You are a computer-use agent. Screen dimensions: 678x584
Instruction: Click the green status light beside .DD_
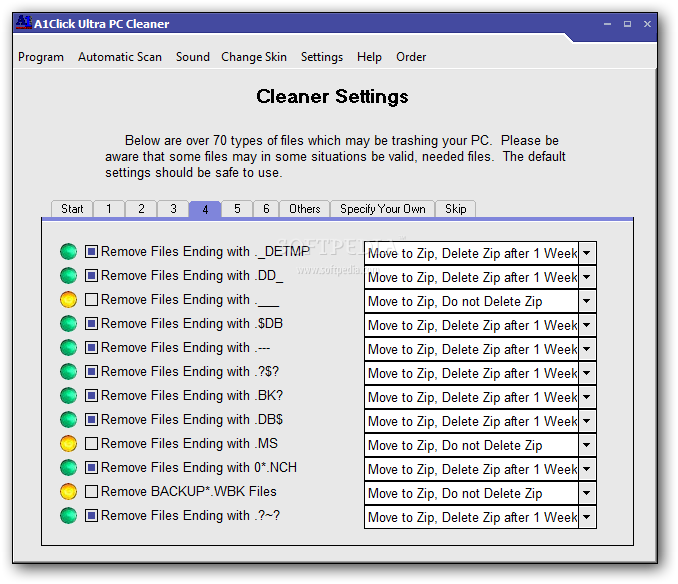coord(68,275)
